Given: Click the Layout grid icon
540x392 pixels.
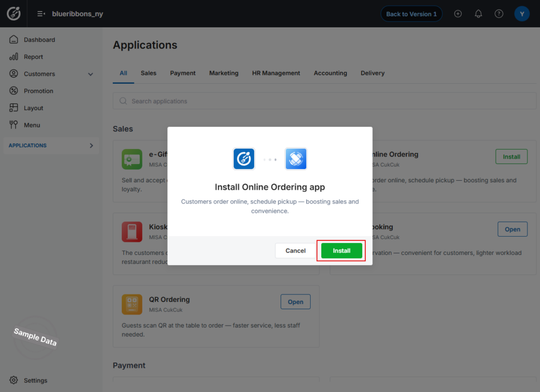Looking at the screenshot, I should pos(13,107).
